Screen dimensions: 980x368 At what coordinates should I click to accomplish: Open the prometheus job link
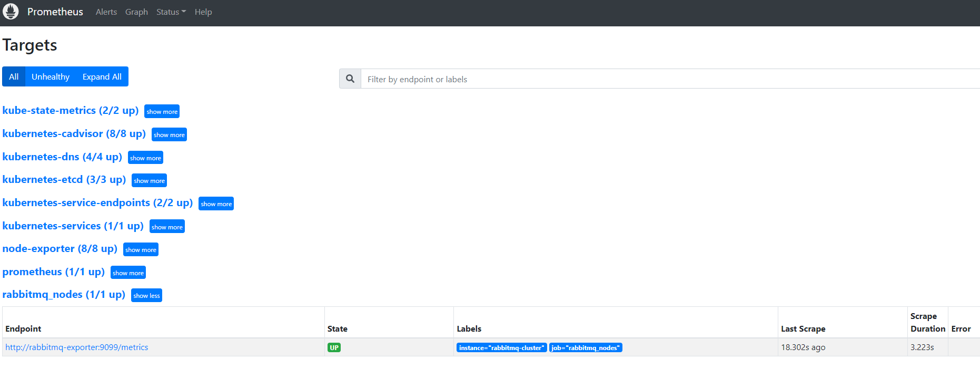(x=54, y=272)
